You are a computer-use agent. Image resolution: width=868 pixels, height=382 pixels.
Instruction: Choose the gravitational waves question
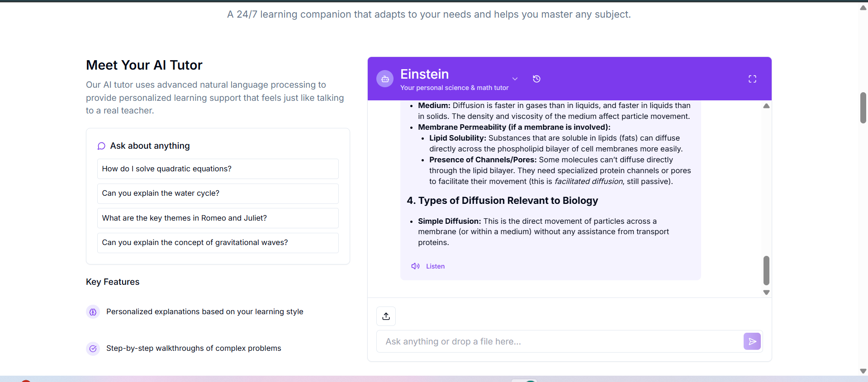218,243
